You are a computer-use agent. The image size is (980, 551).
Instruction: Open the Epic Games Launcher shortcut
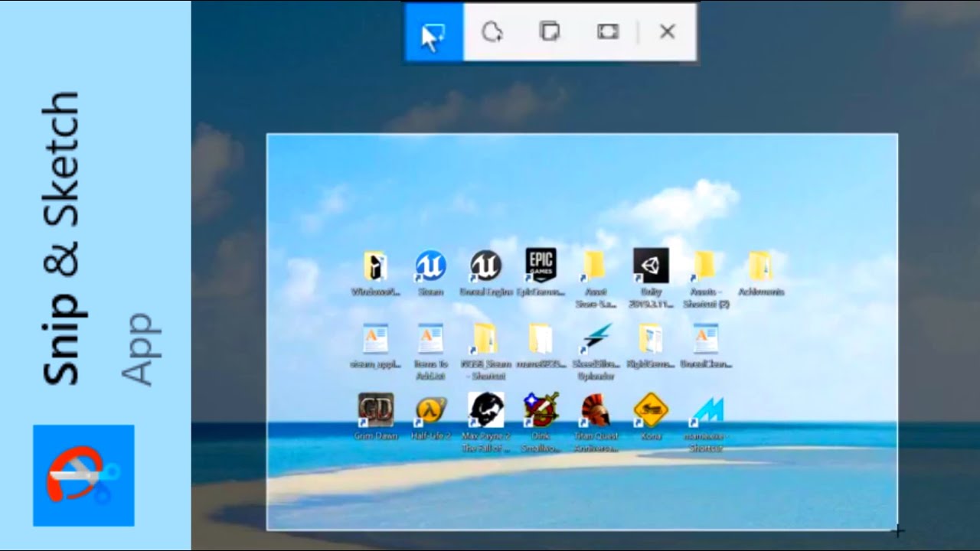[x=541, y=272]
